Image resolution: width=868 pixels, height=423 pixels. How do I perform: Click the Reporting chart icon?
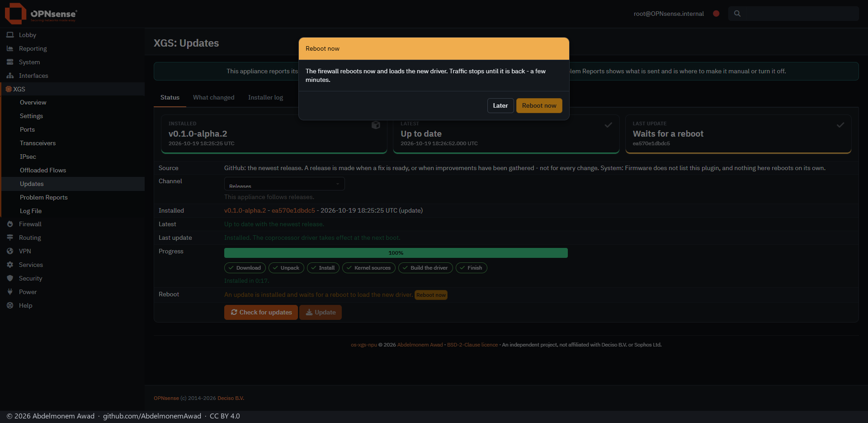click(10, 48)
